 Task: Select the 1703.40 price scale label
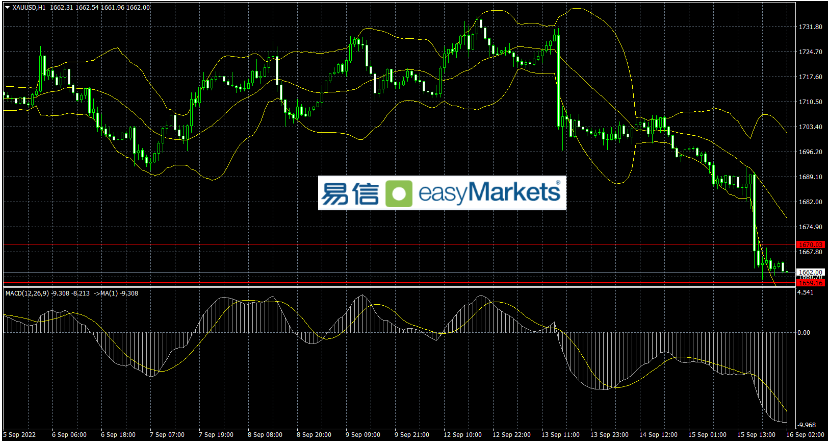coord(810,127)
